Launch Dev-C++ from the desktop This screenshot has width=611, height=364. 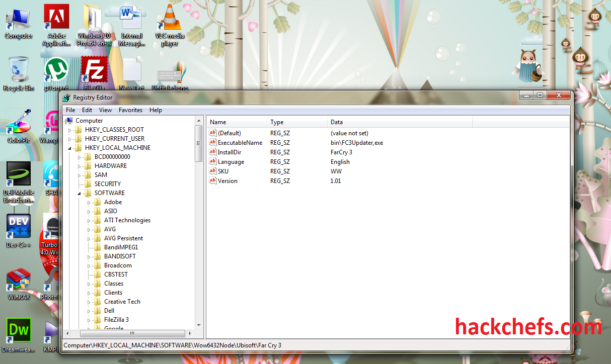19,226
